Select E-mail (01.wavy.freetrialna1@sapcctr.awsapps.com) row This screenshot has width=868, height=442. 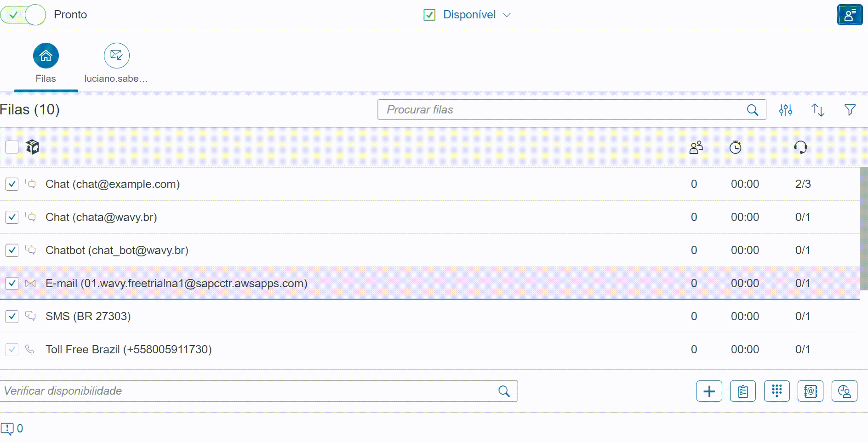pos(430,283)
